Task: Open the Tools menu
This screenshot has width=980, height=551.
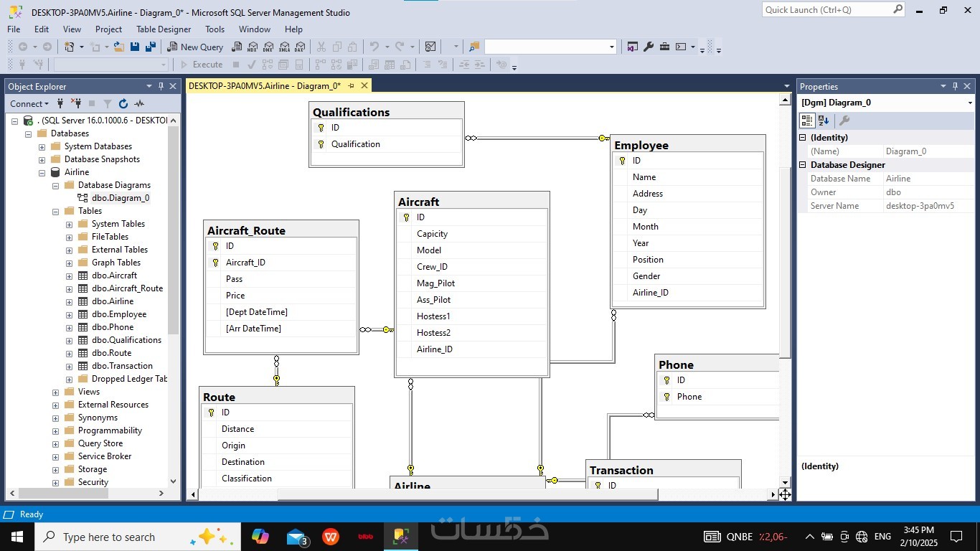Action: [x=215, y=29]
